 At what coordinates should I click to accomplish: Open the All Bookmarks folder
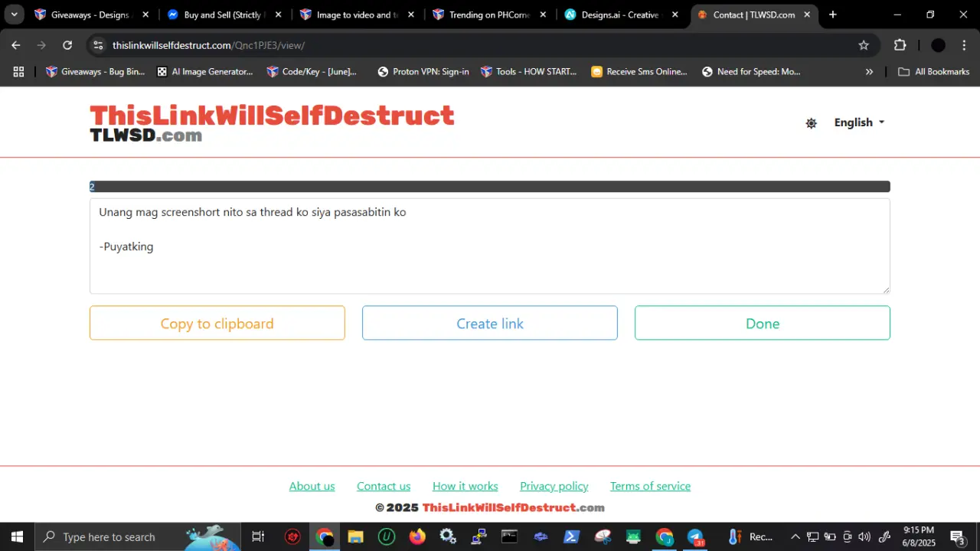tap(933, 71)
